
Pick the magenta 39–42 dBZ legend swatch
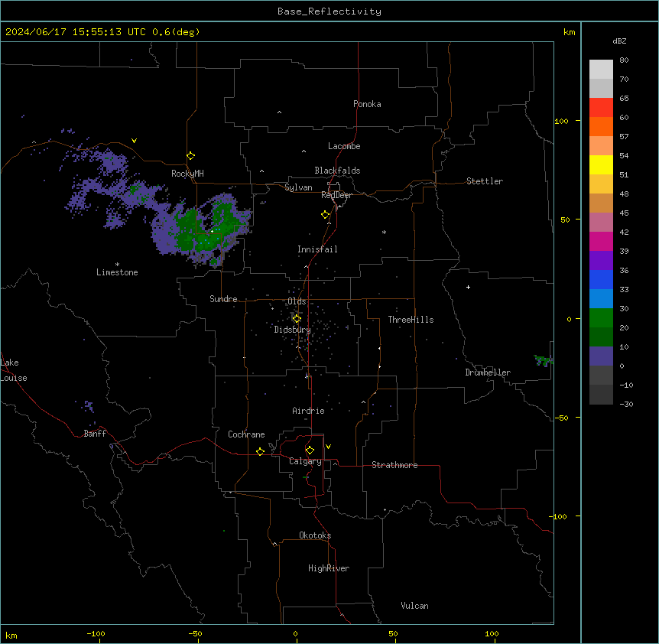[x=601, y=241]
